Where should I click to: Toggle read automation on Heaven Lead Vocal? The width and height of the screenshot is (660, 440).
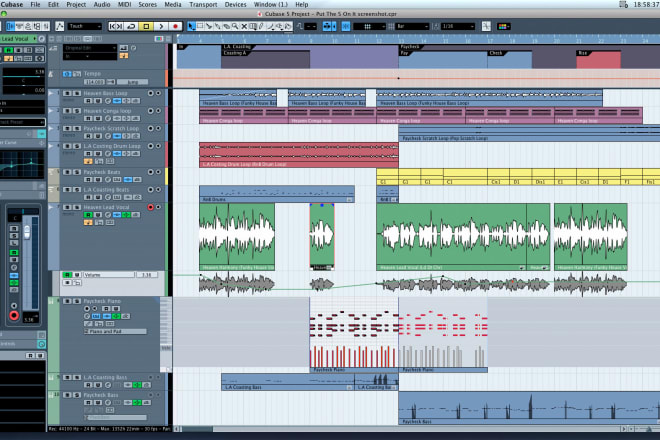[88, 215]
